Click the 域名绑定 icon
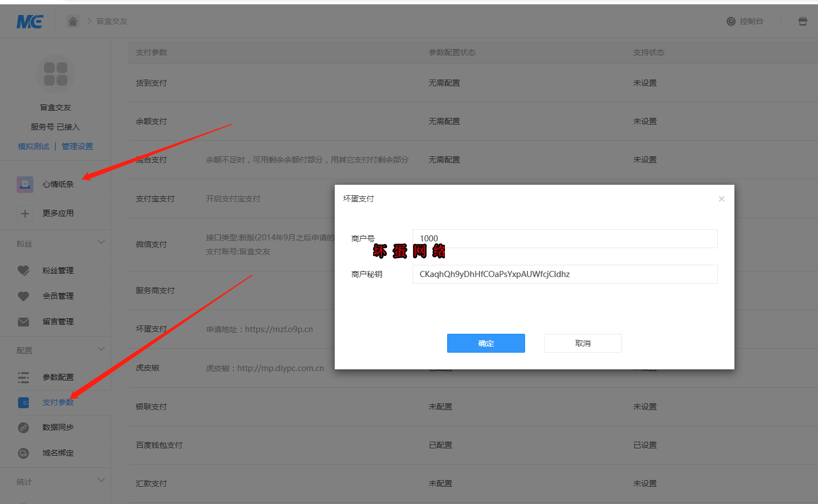Image resolution: width=818 pixels, height=504 pixels. click(23, 453)
